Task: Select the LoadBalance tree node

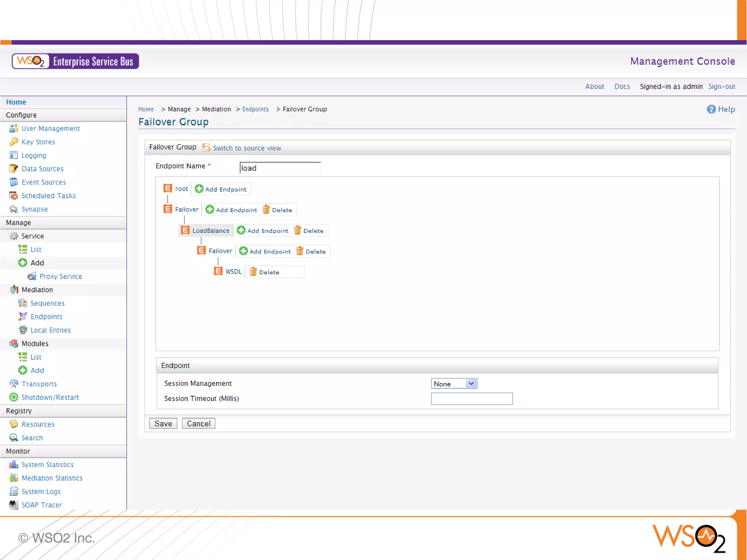Action: (x=210, y=230)
